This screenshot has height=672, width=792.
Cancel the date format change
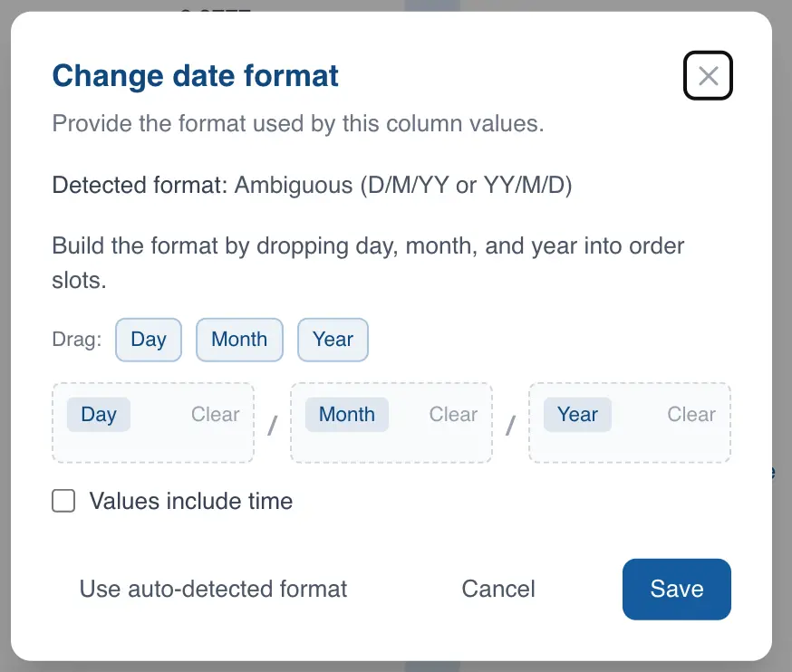(x=497, y=589)
